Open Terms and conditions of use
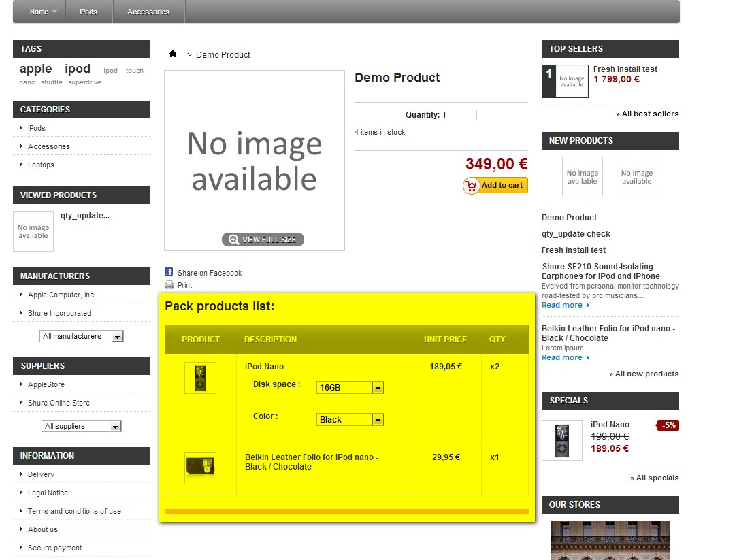This screenshot has width=737, height=560. [x=74, y=511]
